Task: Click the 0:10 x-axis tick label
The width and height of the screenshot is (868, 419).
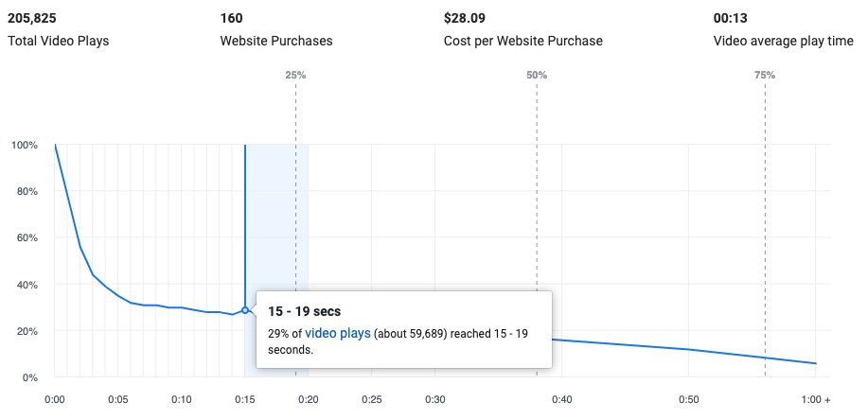Action: pyautogui.click(x=182, y=399)
